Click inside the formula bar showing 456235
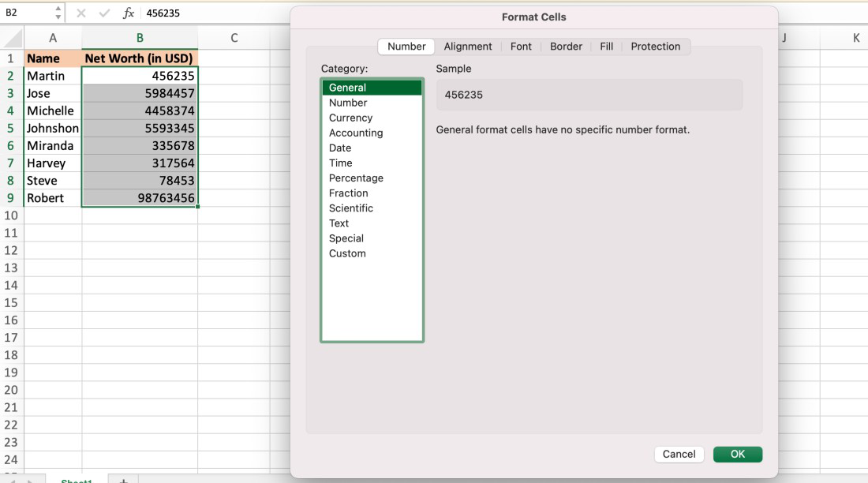868x483 pixels. coord(213,13)
